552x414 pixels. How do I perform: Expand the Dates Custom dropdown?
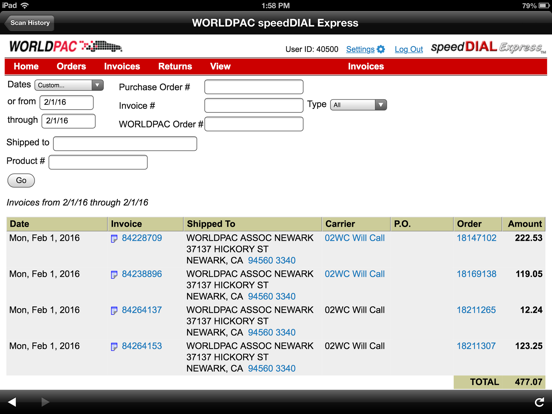69,85
